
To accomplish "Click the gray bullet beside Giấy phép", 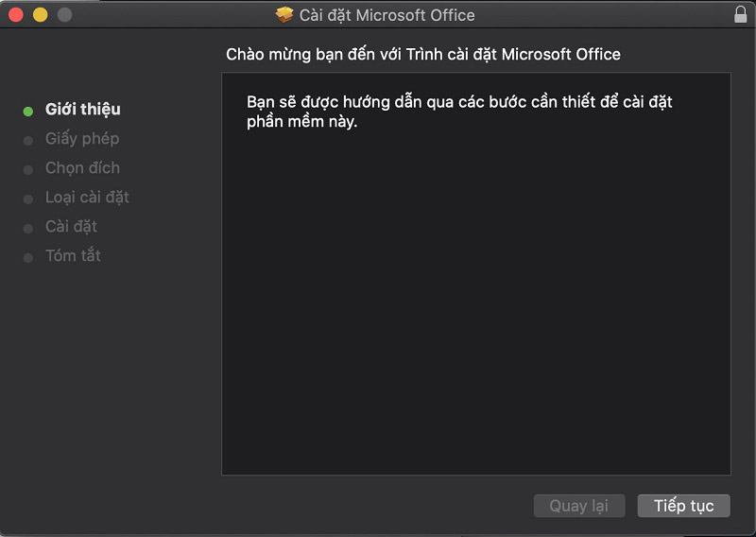I will (x=28, y=140).
